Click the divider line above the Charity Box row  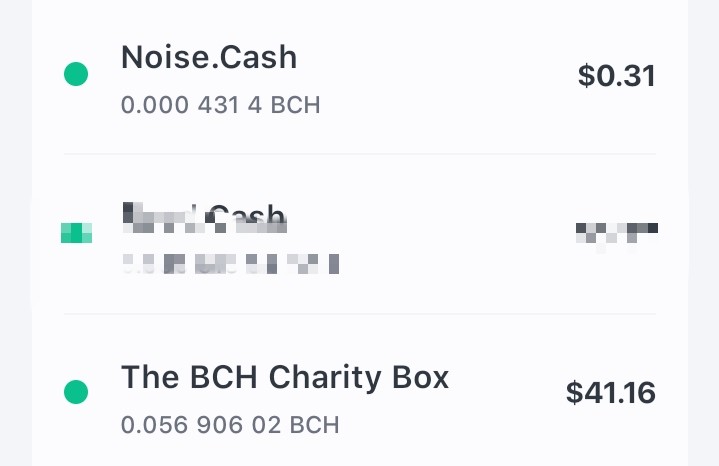[x=360, y=314]
